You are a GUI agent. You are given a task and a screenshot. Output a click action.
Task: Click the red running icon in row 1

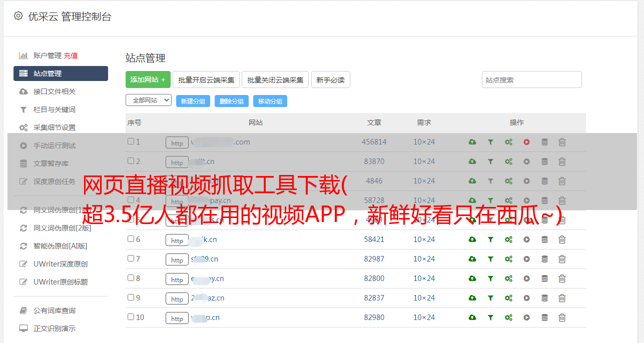click(x=526, y=142)
